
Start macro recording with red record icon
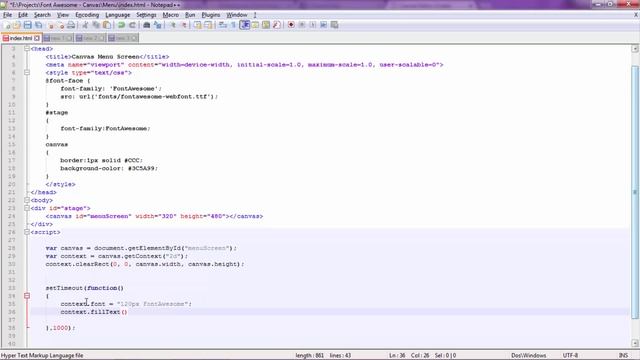pyautogui.click(x=291, y=25)
